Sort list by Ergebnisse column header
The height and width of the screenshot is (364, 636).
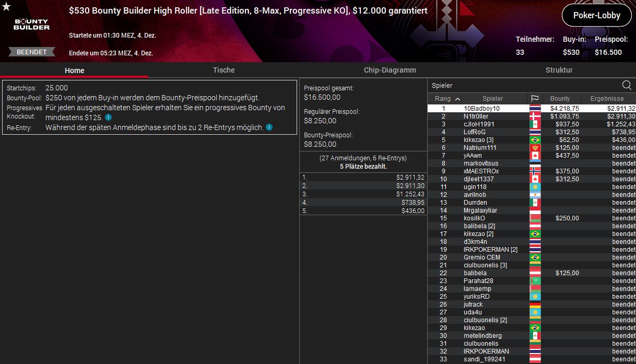pos(607,99)
